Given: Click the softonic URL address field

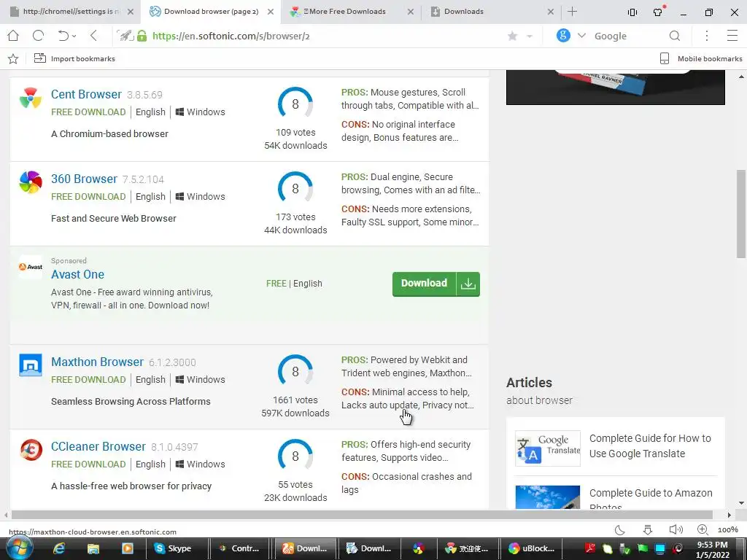Looking at the screenshot, I should [x=231, y=36].
